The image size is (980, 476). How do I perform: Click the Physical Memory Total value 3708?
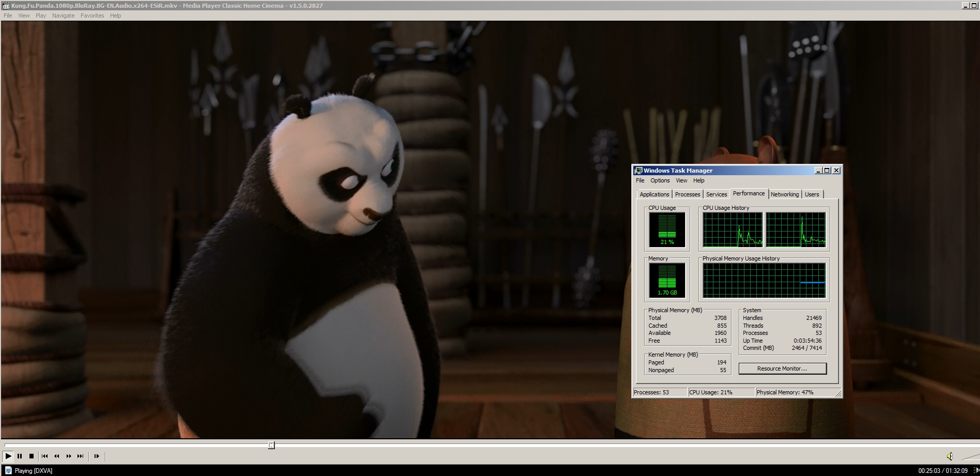click(720, 318)
